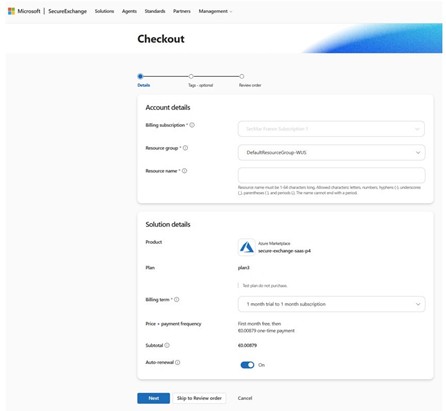Open the Solutions menu item

click(x=104, y=11)
